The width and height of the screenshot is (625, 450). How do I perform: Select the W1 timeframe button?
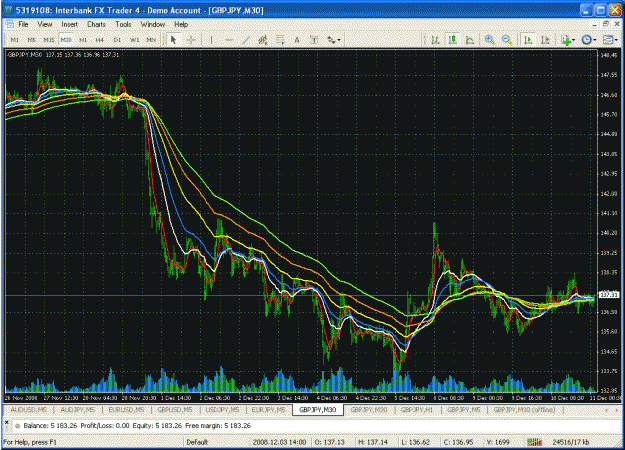tap(134, 40)
